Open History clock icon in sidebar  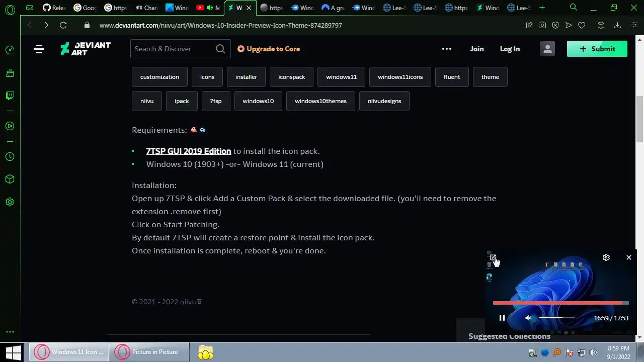10,156
